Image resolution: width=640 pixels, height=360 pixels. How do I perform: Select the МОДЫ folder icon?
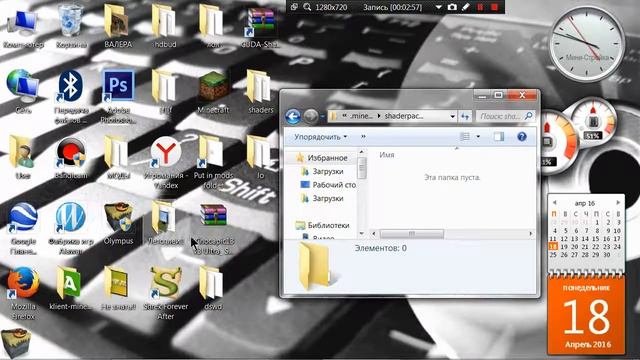[118, 158]
